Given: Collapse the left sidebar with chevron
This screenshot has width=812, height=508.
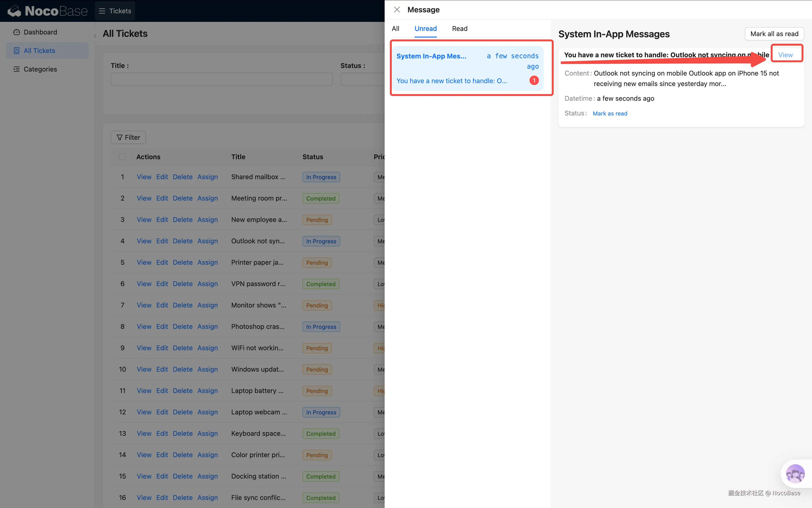Looking at the screenshot, I should pyautogui.click(x=95, y=36).
